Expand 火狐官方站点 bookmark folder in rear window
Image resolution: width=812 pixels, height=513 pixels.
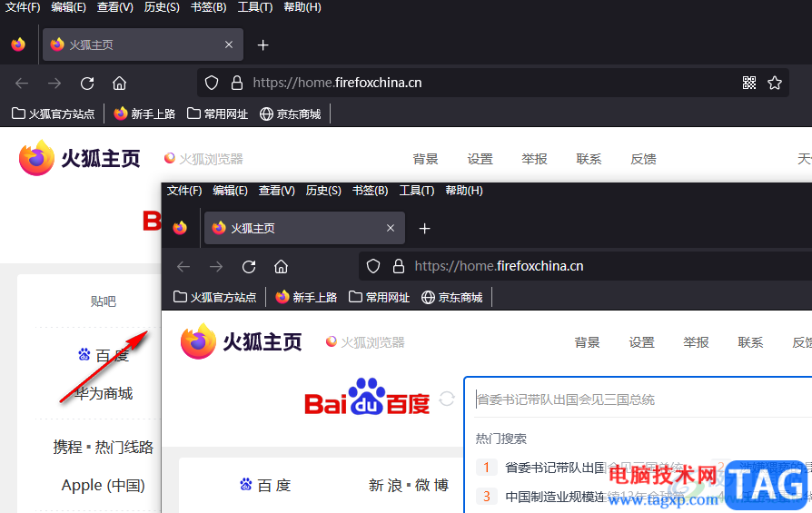54,113
